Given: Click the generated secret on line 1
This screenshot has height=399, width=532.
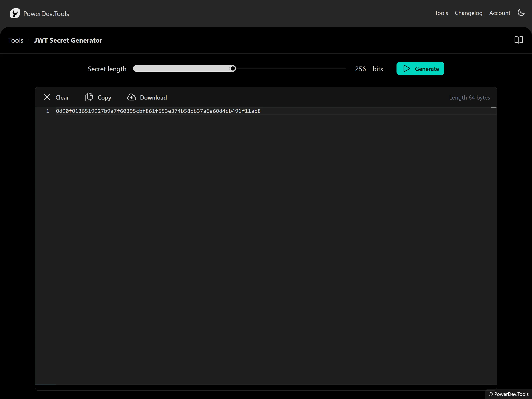Looking at the screenshot, I should [x=158, y=111].
